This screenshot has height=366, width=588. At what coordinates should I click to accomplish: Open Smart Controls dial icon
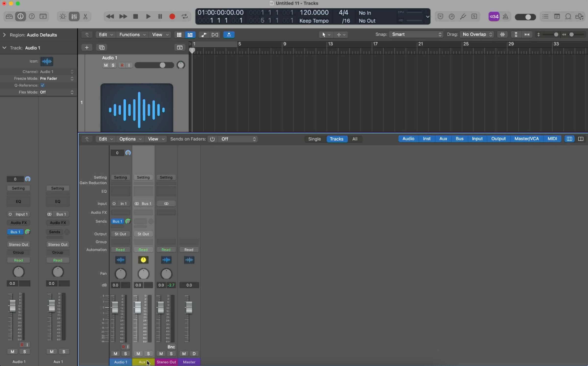[63, 16]
